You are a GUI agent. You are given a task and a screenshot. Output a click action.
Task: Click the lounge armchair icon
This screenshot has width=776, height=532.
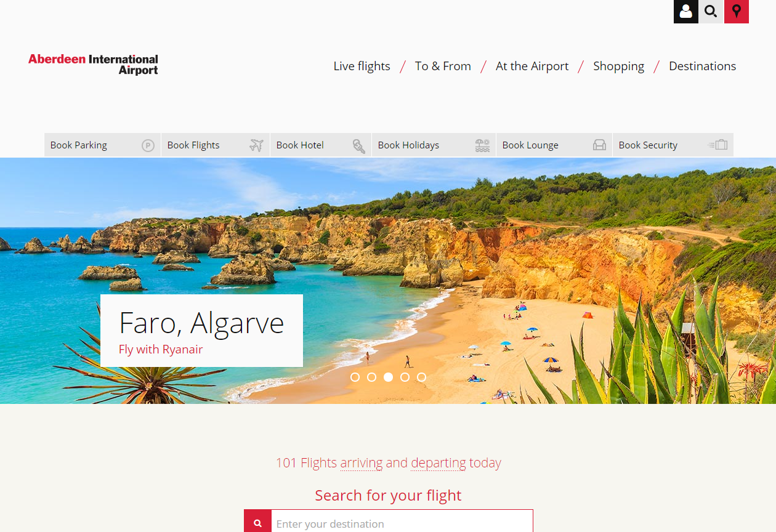pos(599,145)
